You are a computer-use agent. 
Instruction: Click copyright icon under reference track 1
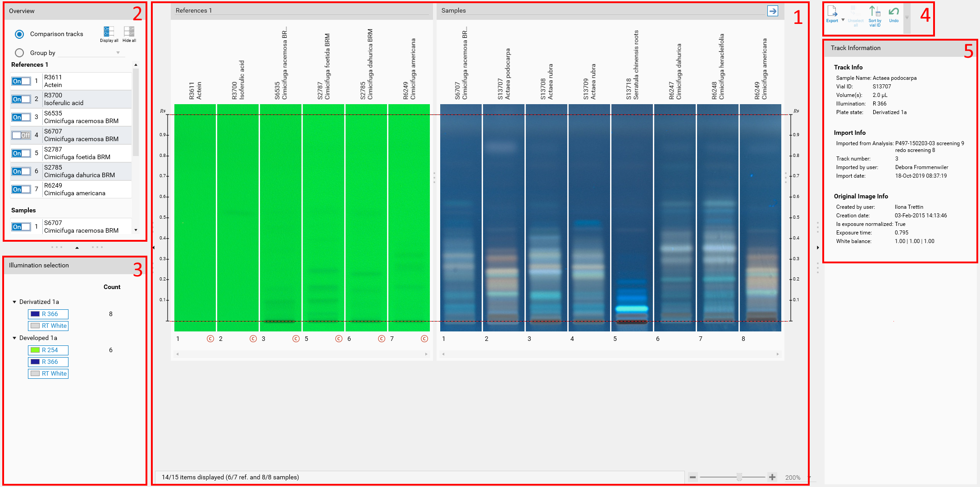(x=210, y=339)
